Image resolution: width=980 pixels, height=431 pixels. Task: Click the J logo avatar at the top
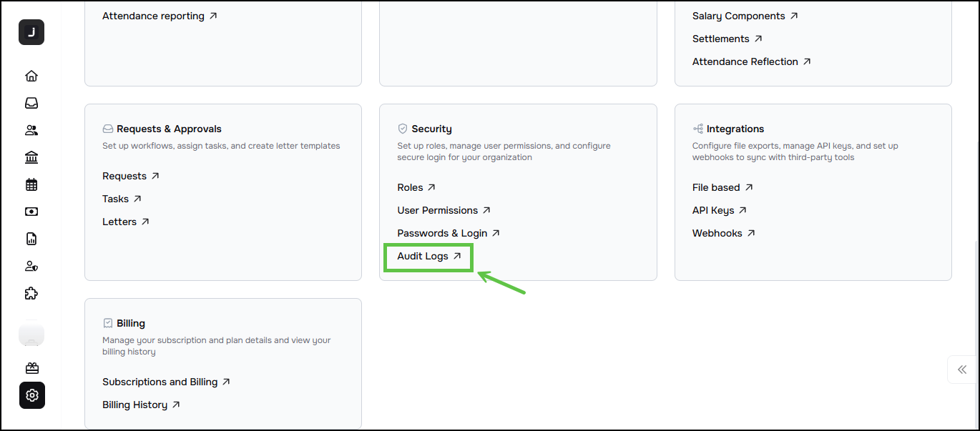pos(31,32)
